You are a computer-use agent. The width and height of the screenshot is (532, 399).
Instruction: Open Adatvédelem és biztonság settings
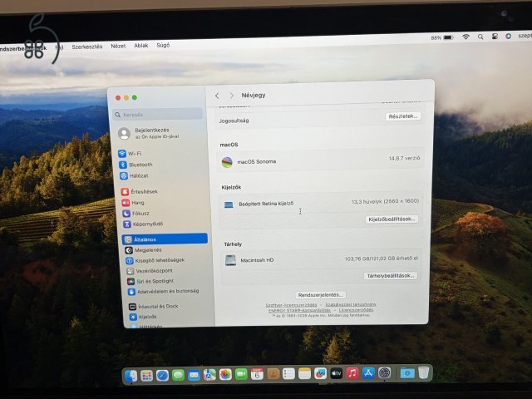[164, 292]
